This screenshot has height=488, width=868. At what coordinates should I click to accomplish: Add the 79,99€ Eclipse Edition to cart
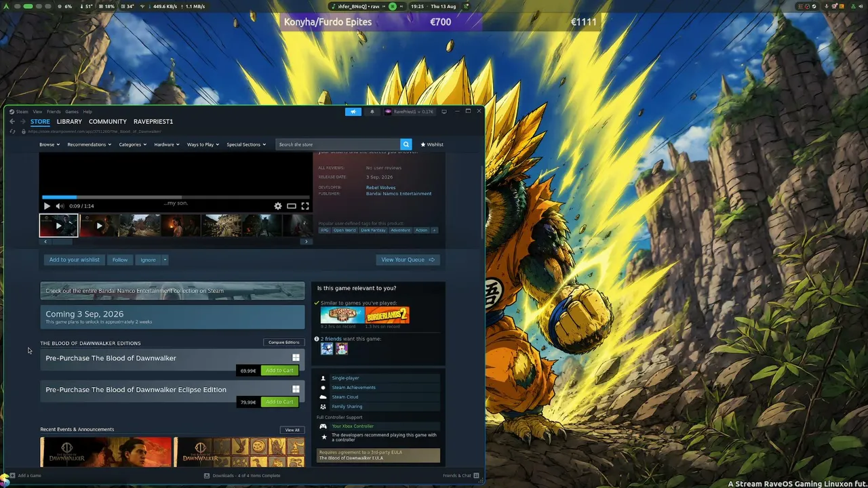pos(279,402)
